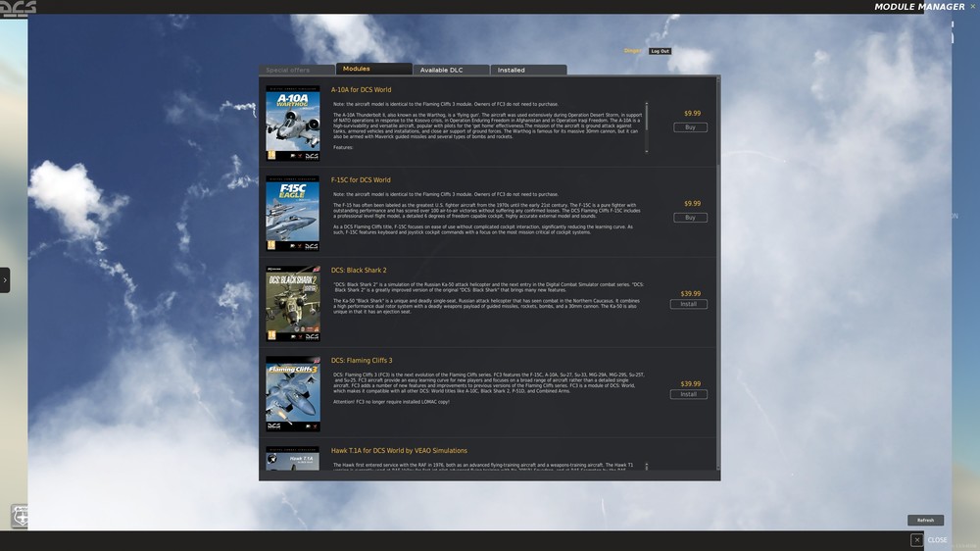Viewport: 980px width, 551px height.
Task: Click the A-10A Warthog box art thumbnail
Action: 292,124
